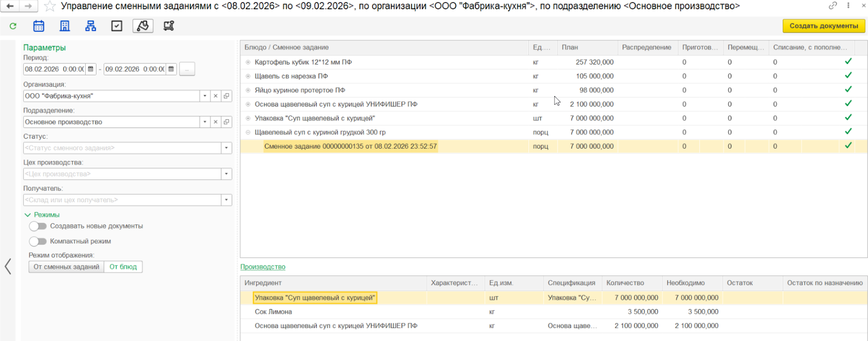Click the green refresh icon
Image resolution: width=868 pixels, height=341 pixels.
tap(13, 26)
